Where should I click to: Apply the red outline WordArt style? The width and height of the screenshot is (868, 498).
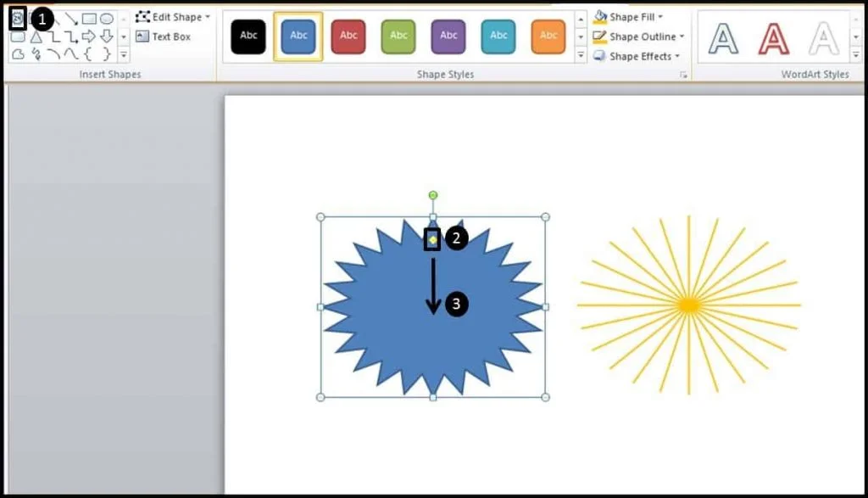click(x=773, y=37)
